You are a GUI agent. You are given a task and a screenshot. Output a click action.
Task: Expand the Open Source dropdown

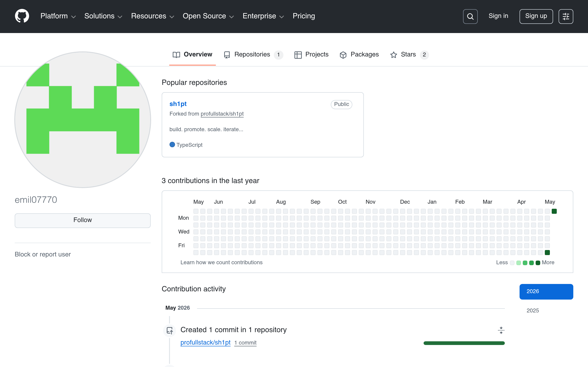208,16
